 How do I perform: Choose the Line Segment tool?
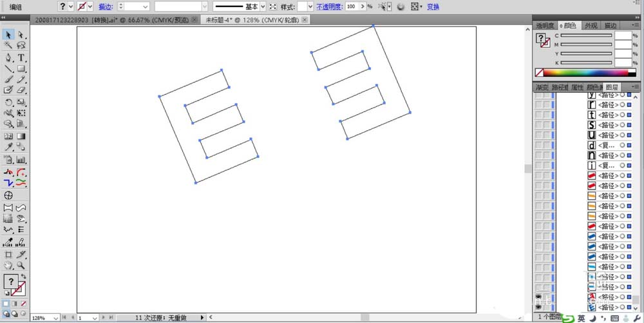8,68
